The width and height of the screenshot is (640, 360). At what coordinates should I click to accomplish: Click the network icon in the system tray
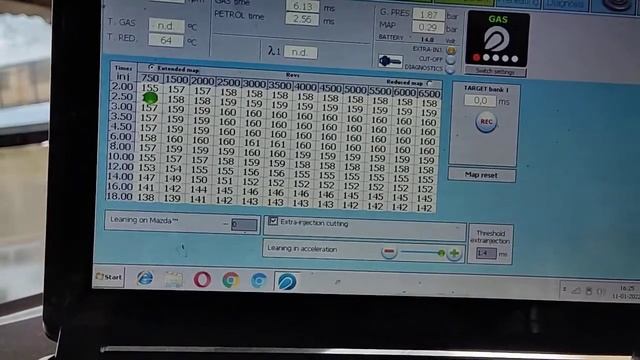(576, 291)
